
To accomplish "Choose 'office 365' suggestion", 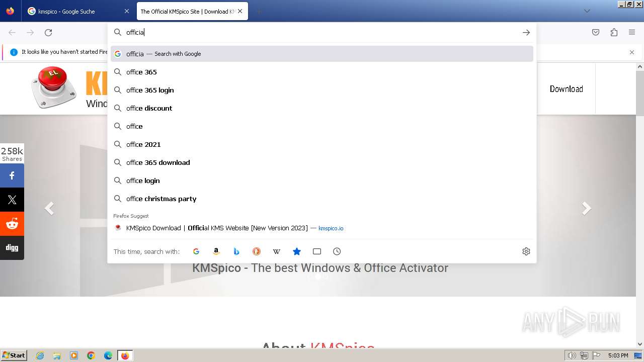I will pyautogui.click(x=322, y=72).
